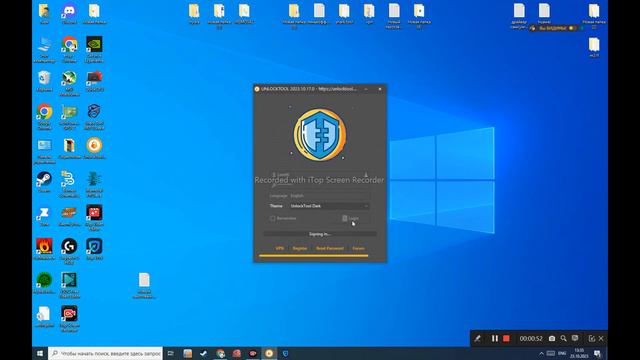Open the Language dropdown in UnlockTool
The image size is (640, 360).
329,196
